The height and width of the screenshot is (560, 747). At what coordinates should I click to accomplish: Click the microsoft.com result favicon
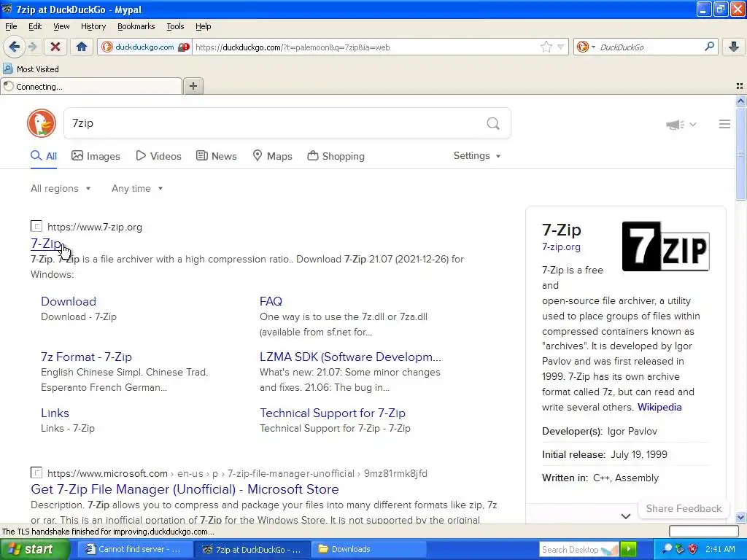pos(36,472)
